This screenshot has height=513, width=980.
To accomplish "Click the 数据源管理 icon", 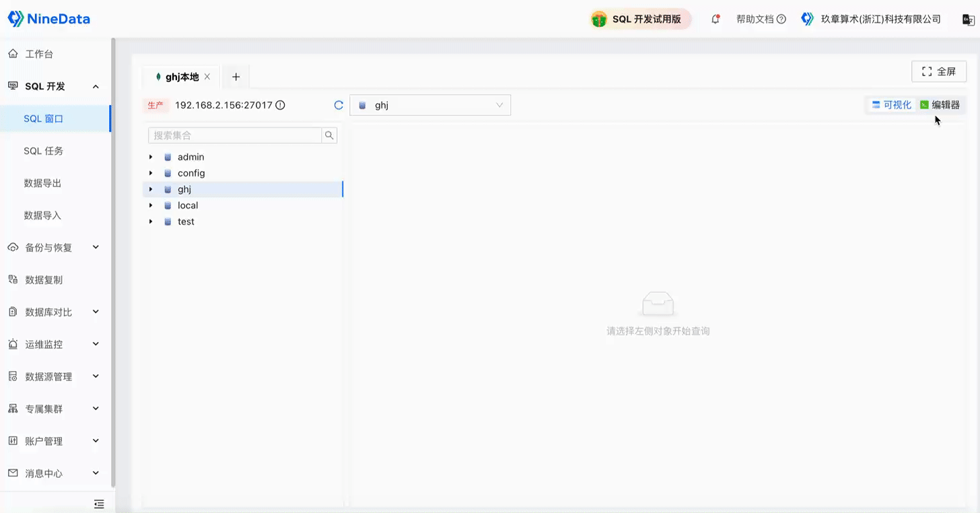I will pyautogui.click(x=13, y=376).
